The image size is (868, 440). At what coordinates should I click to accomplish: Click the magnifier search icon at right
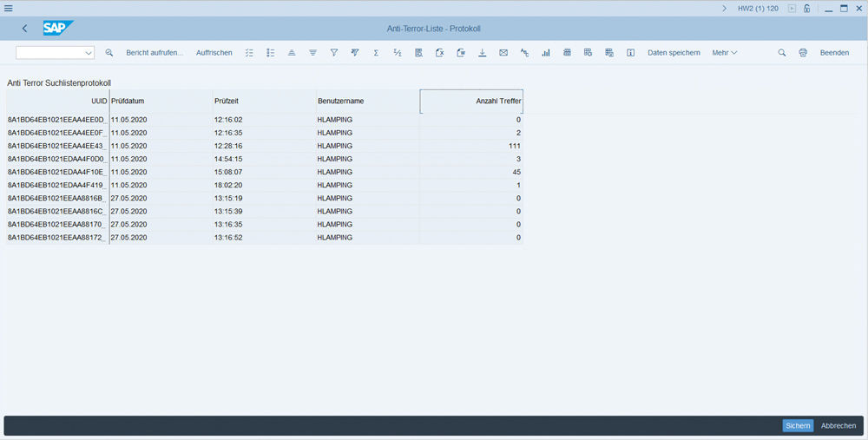click(781, 53)
